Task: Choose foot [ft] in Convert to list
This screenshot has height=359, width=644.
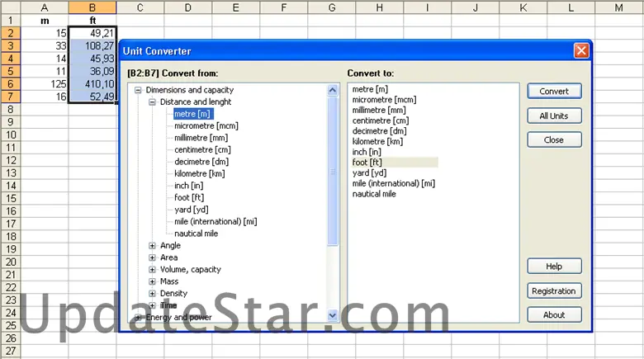Action: pos(395,163)
